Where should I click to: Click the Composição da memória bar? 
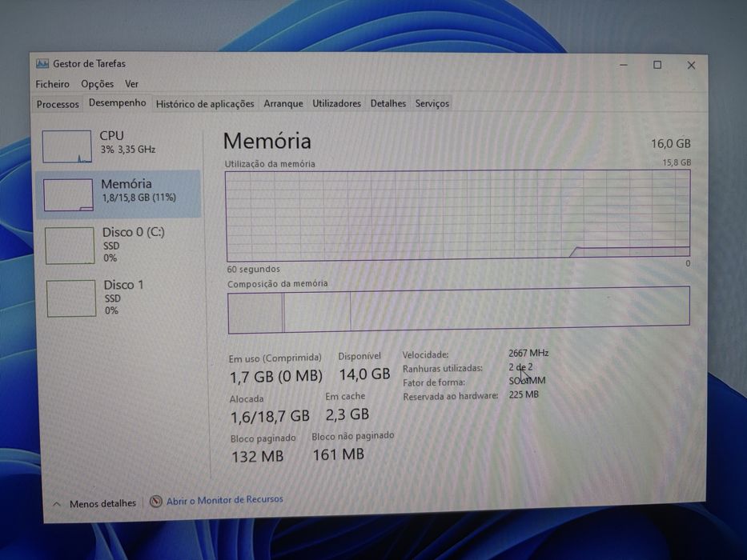[x=459, y=310]
